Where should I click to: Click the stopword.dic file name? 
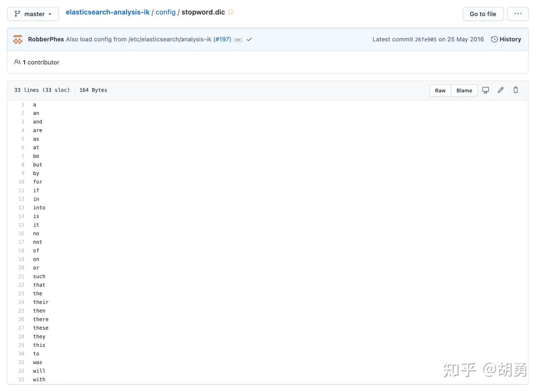click(203, 12)
